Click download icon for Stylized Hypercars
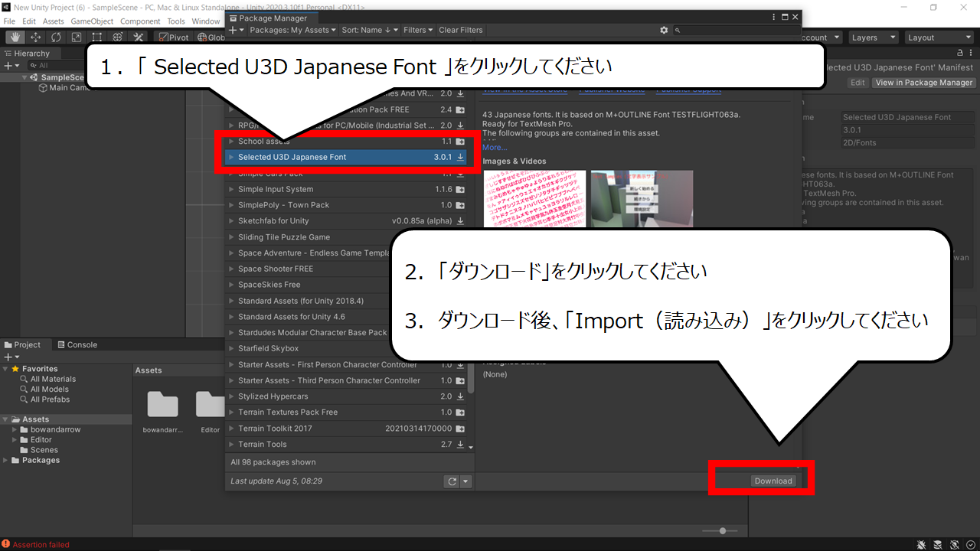 coord(460,396)
